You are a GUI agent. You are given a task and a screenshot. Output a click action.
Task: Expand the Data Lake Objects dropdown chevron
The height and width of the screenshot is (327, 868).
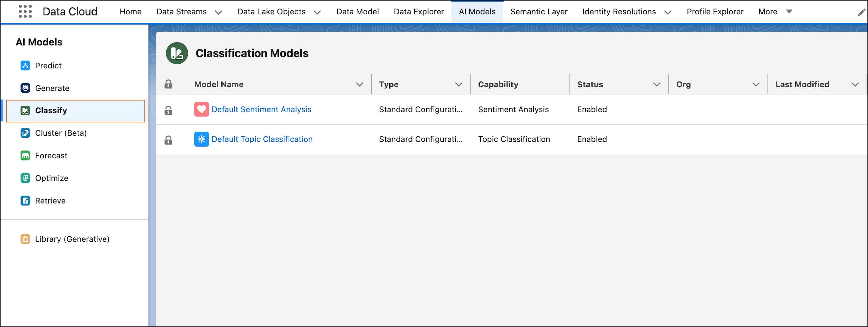(x=317, y=13)
